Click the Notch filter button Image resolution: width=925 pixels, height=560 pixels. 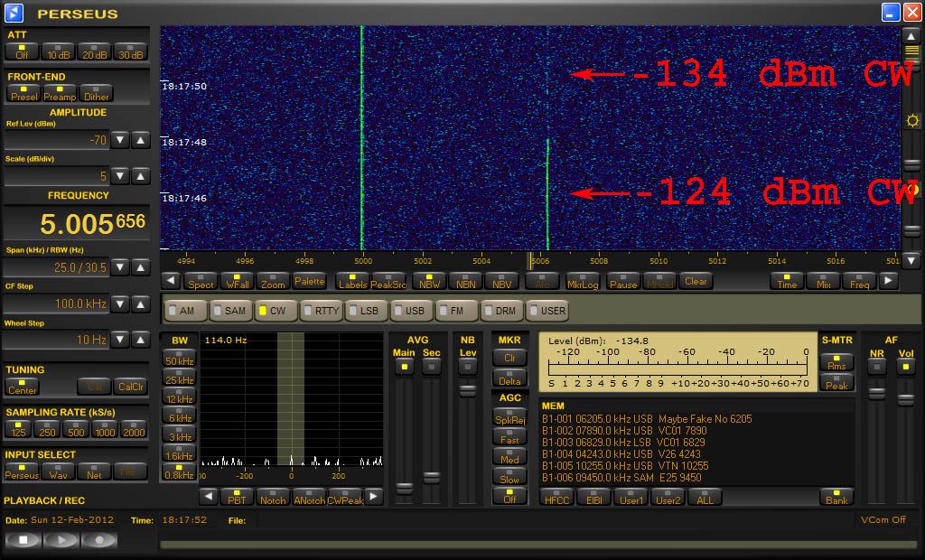point(273,497)
